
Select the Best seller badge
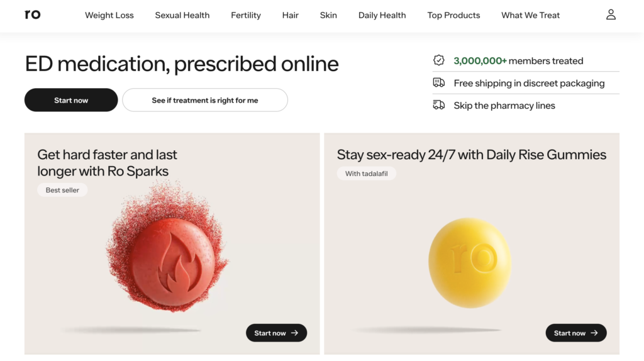point(62,190)
